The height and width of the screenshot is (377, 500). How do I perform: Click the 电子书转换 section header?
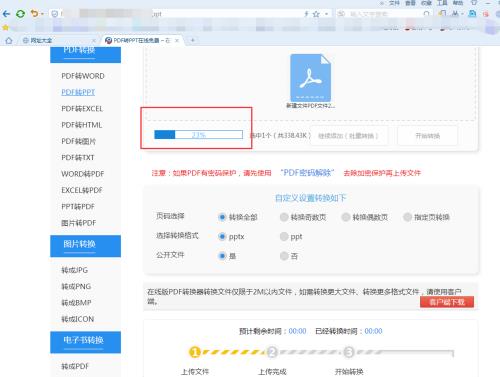pyautogui.click(x=85, y=342)
